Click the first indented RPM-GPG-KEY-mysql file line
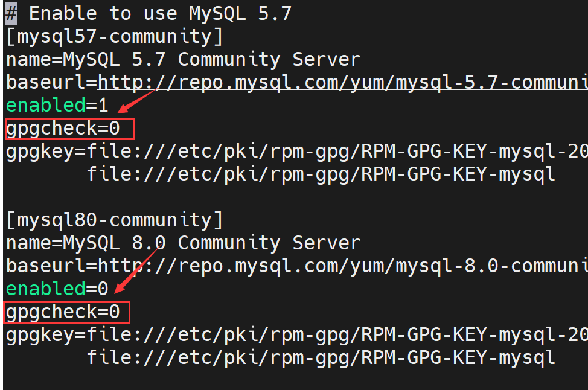The image size is (588, 390). click(x=321, y=174)
